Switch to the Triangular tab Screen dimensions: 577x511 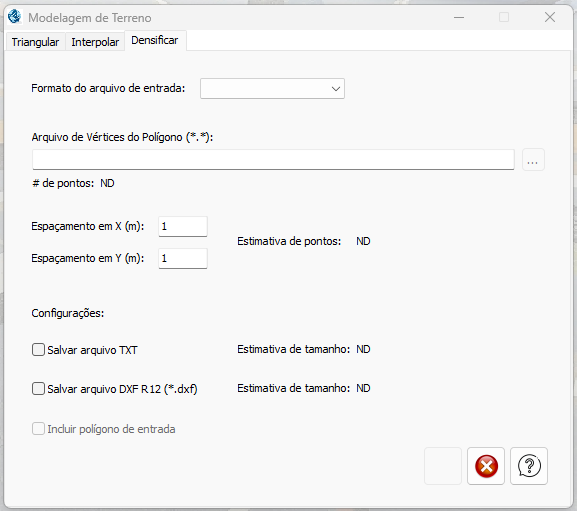35,42
